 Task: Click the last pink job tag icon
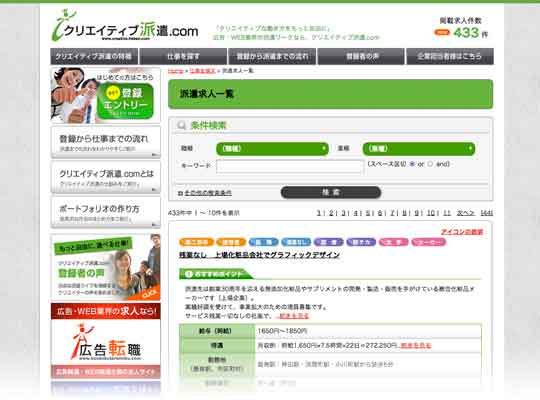[x=428, y=242]
